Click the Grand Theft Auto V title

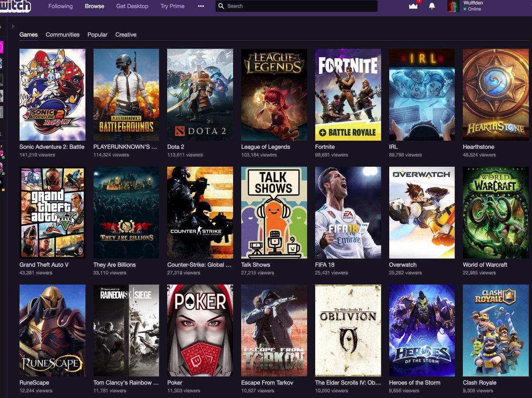click(44, 265)
